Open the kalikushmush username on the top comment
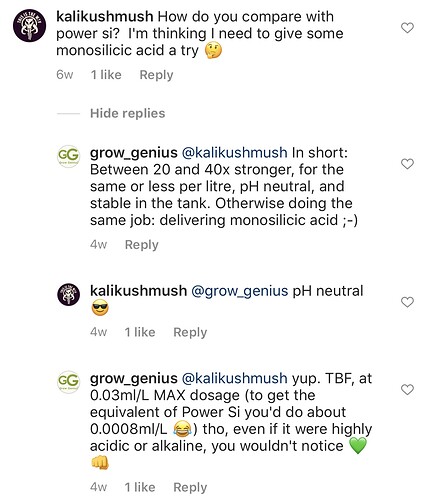The height and width of the screenshot is (500, 436). 105,16
